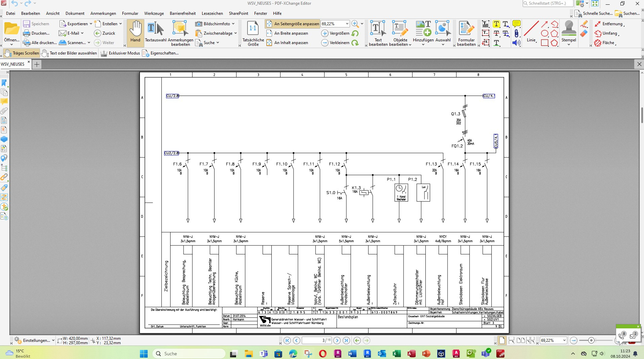Open the bookmarks panel in left sidebar
The height and width of the screenshot is (359, 644).
tap(4, 83)
